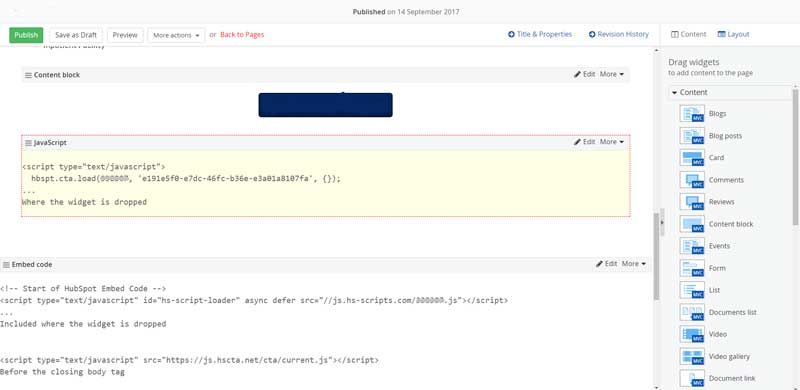Open the More actions dropdown
The image size is (800, 390).
tap(176, 35)
